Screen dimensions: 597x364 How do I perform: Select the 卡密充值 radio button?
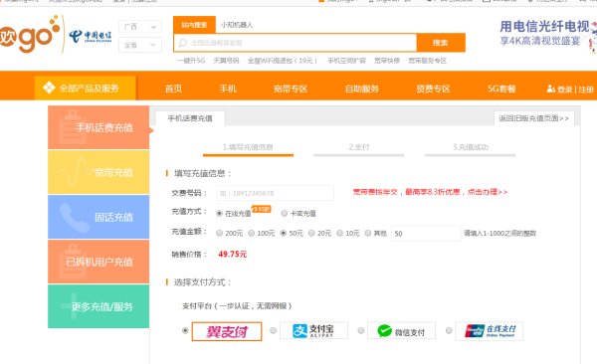point(284,214)
